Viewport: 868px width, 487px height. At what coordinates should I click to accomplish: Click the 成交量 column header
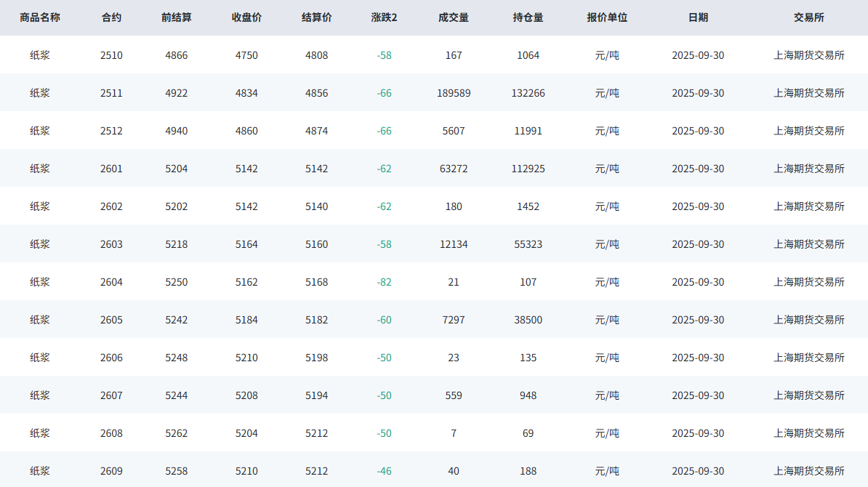pyautogui.click(x=454, y=17)
